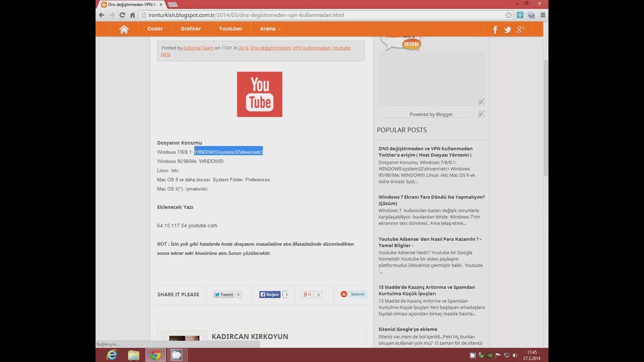
Task: Click the Submit share button
Action: pos(353,294)
